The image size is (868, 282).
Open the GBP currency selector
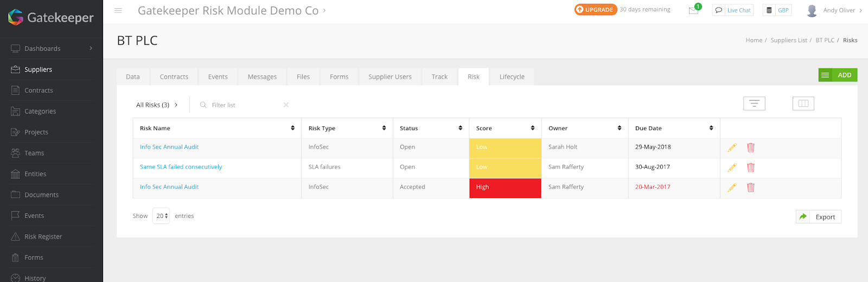(x=777, y=10)
